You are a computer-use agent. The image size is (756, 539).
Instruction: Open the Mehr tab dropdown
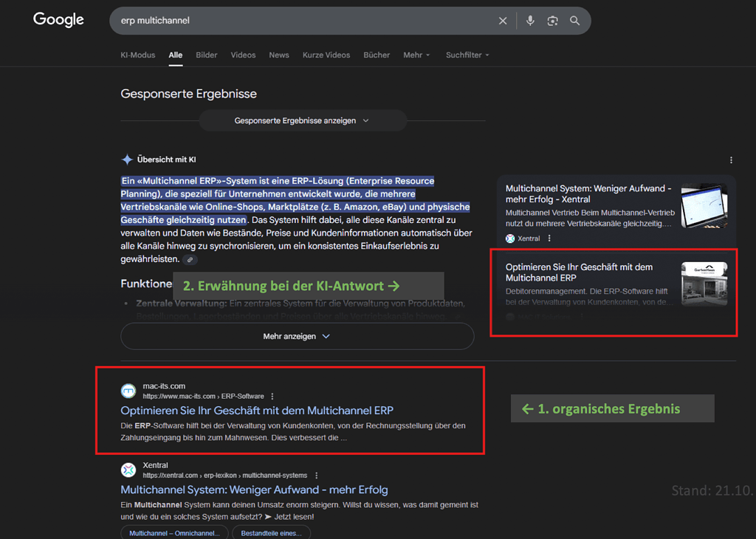(416, 55)
